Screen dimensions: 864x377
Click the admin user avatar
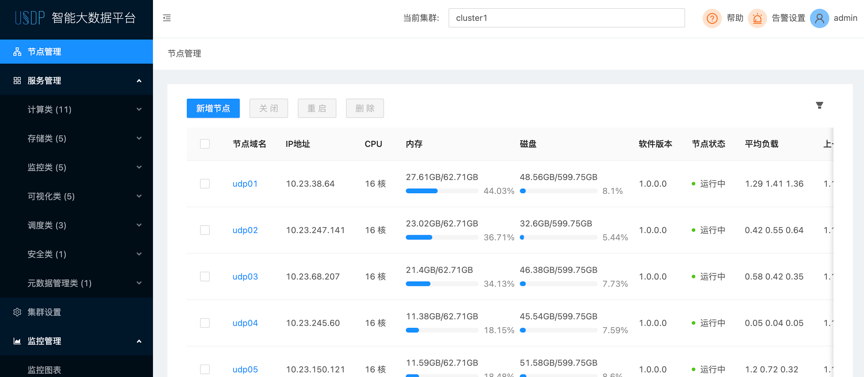pyautogui.click(x=819, y=18)
